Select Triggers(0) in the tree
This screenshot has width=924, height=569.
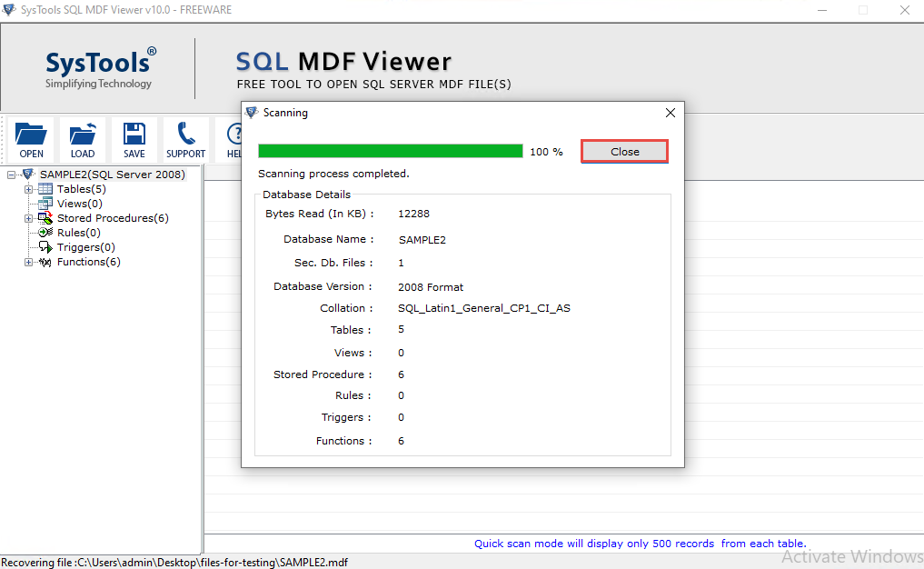[86, 247]
